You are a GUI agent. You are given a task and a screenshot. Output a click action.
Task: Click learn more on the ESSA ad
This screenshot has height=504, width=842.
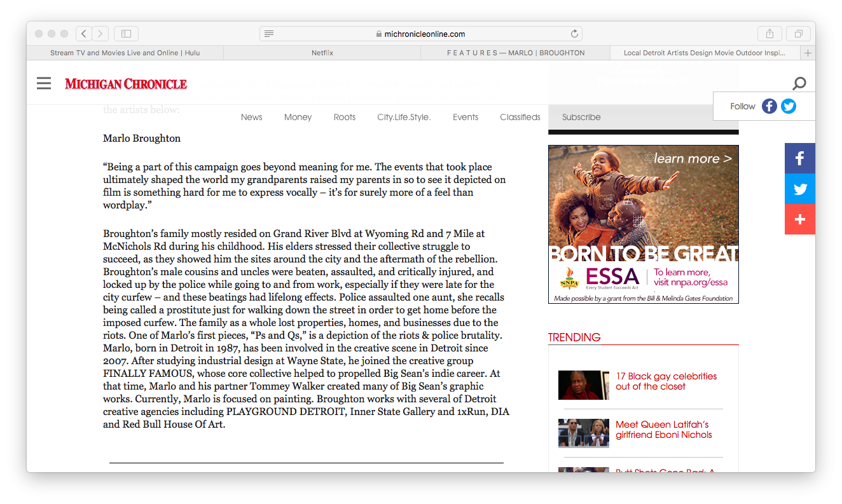click(693, 158)
